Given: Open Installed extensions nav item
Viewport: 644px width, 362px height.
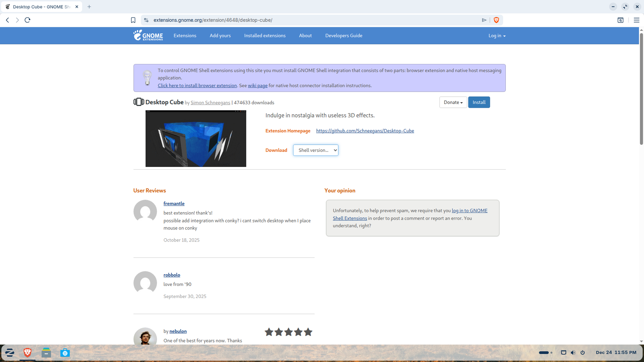Looking at the screenshot, I should pos(265,35).
